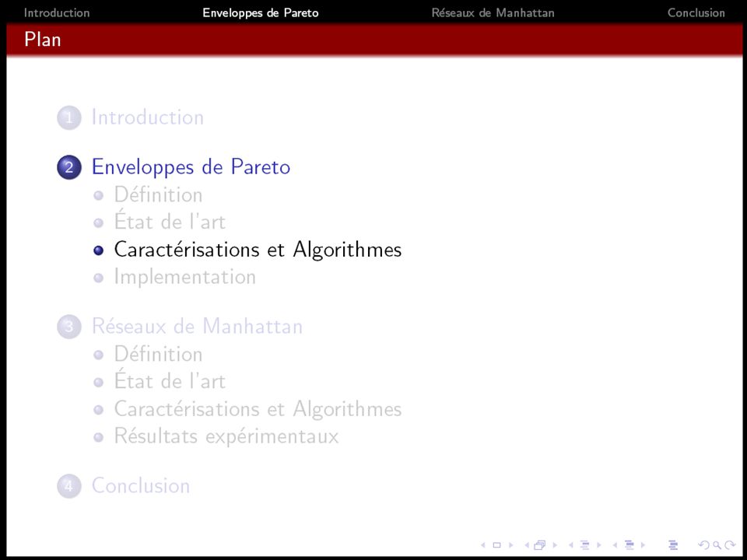Open Caractérisations et Algorithmes under Réseaux de Manhattan
Viewport: 747px width, 560px height.
pos(258,410)
